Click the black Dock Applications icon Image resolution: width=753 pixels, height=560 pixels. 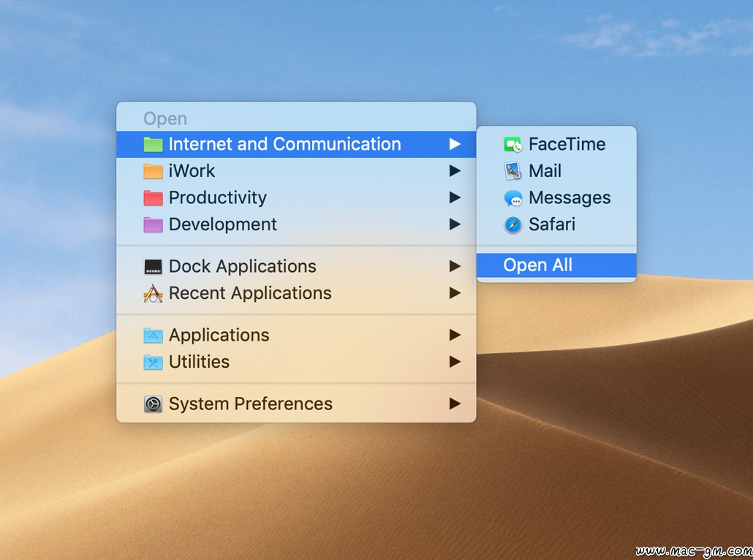(153, 267)
